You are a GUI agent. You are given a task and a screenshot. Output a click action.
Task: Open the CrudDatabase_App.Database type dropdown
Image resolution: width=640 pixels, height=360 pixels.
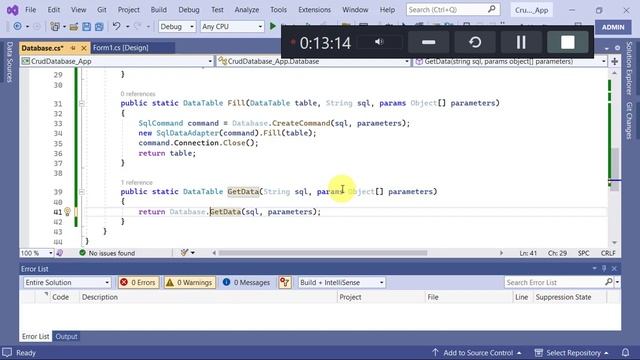(313, 61)
